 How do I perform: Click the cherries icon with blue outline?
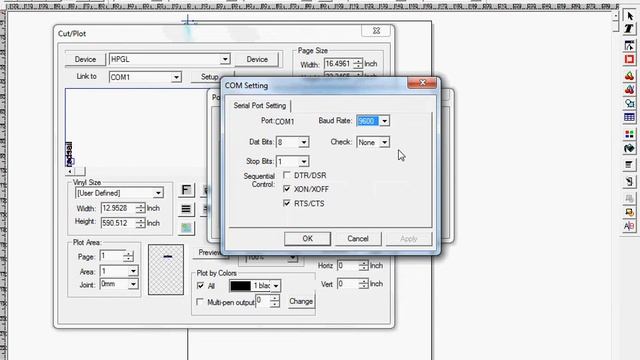(x=629, y=89)
